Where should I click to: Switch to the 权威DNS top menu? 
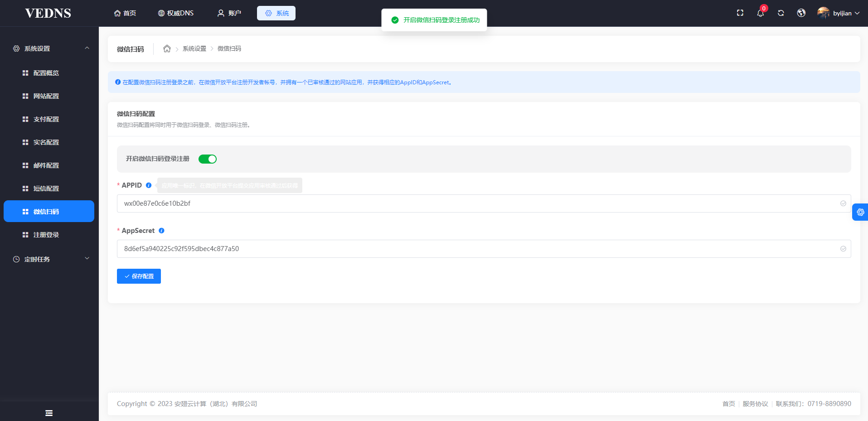tap(176, 13)
